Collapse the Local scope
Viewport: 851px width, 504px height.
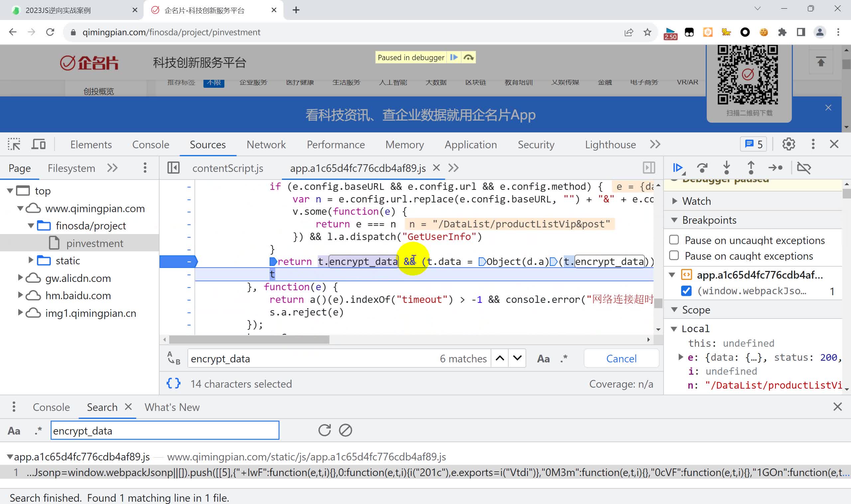pos(674,329)
